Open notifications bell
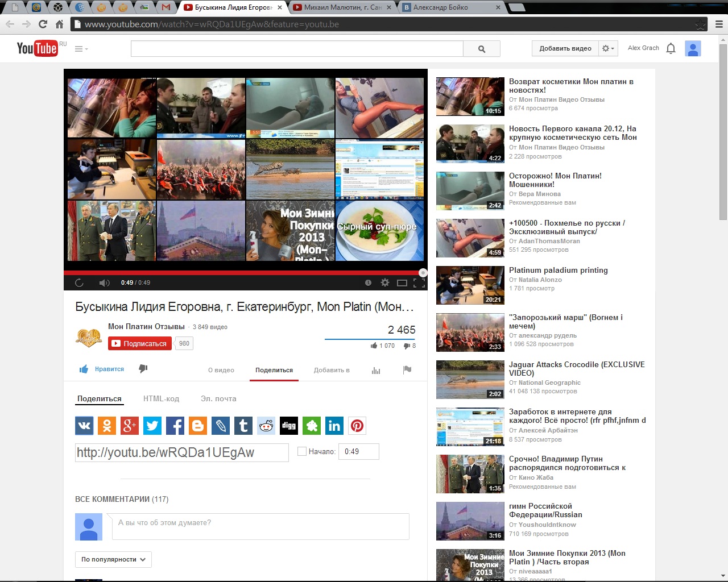 671,48
